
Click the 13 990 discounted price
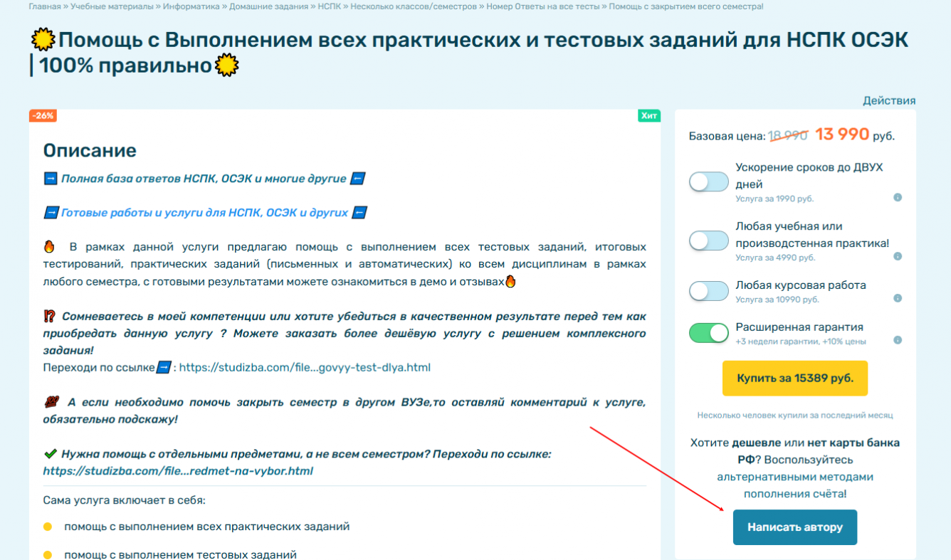pos(842,134)
